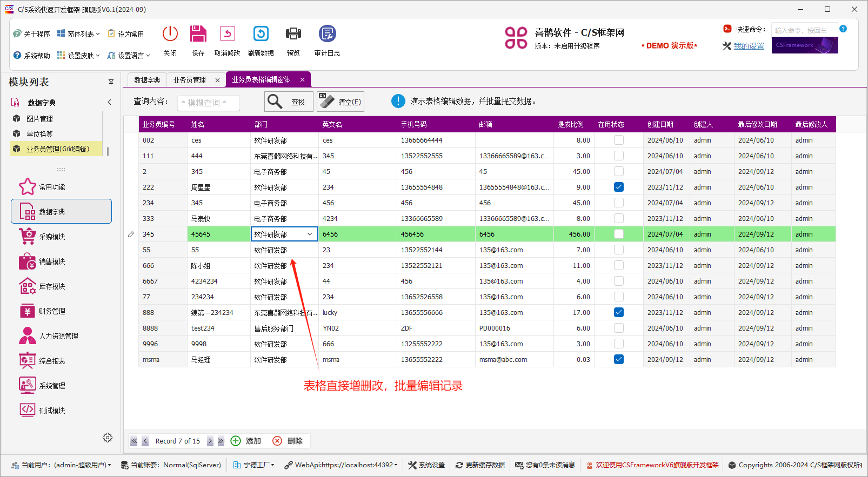Switch to 业务员管理 tab
This screenshot has width=868, height=477.
(x=189, y=79)
